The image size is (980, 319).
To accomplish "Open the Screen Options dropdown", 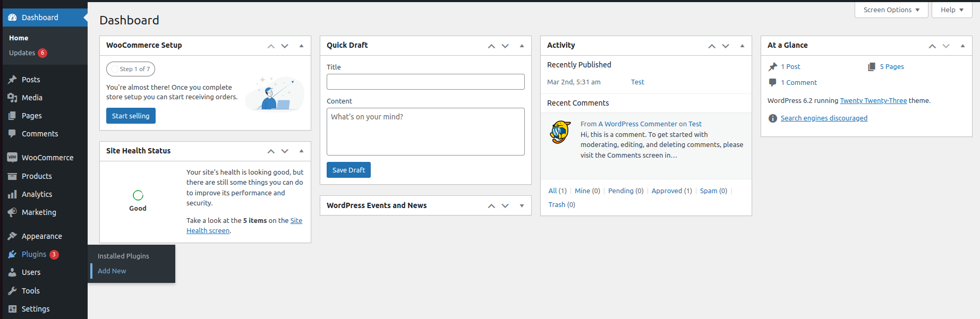I will click(891, 10).
